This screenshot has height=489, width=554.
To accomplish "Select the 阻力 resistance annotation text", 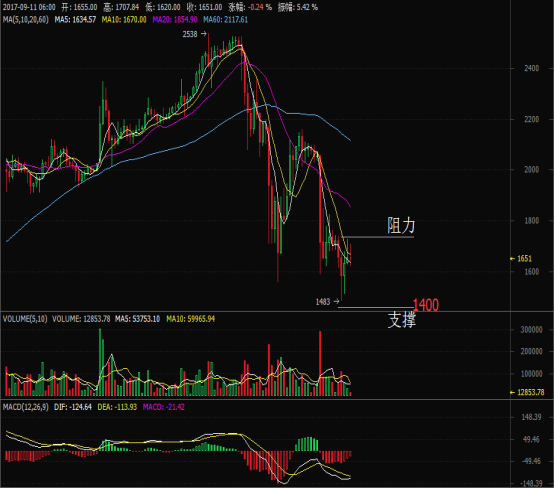I will [x=401, y=225].
